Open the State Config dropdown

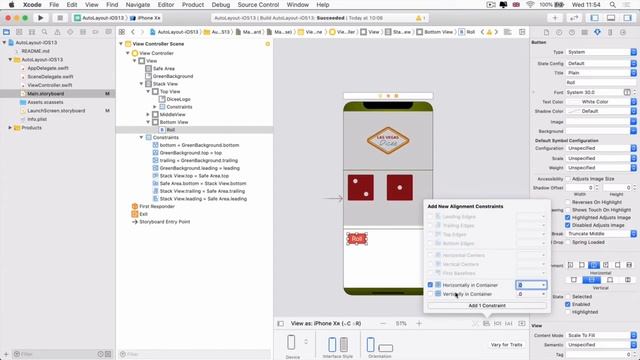pyautogui.click(x=601, y=64)
